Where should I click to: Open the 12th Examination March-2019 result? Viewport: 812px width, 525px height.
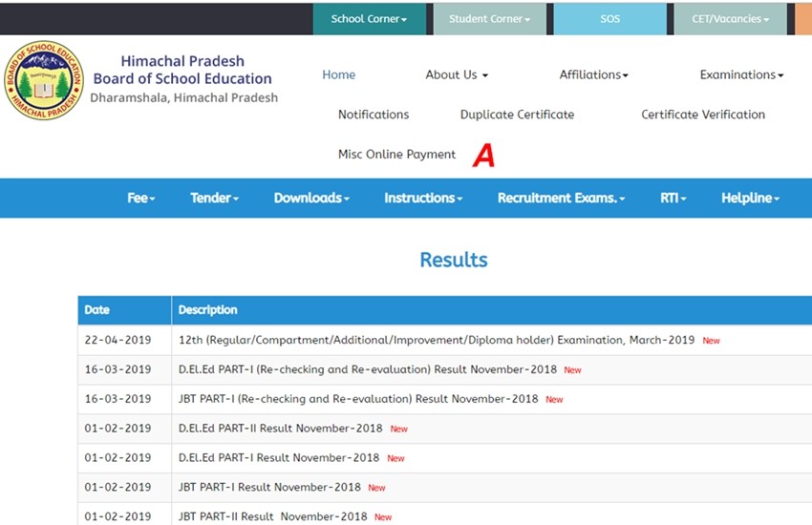pos(437,340)
